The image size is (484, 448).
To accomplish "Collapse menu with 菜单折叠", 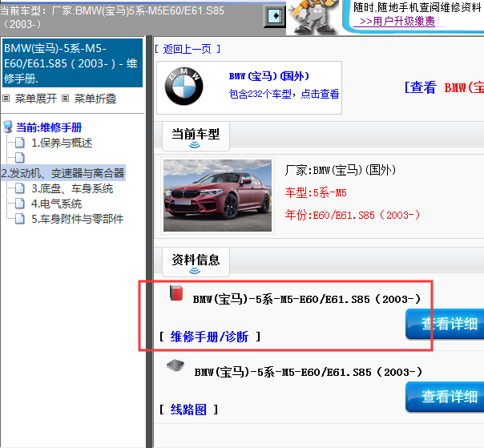I will click(x=95, y=99).
